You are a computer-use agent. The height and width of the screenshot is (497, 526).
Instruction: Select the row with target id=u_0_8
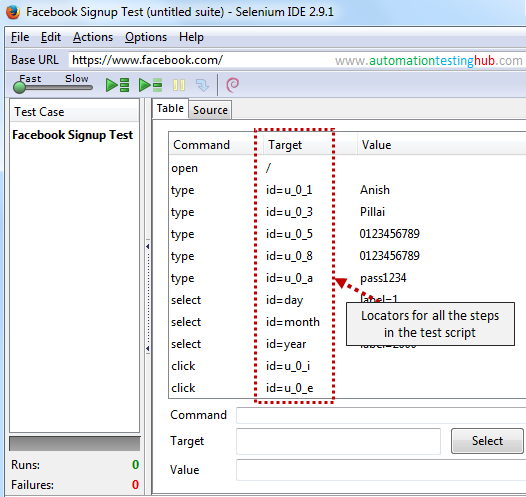[x=348, y=256]
